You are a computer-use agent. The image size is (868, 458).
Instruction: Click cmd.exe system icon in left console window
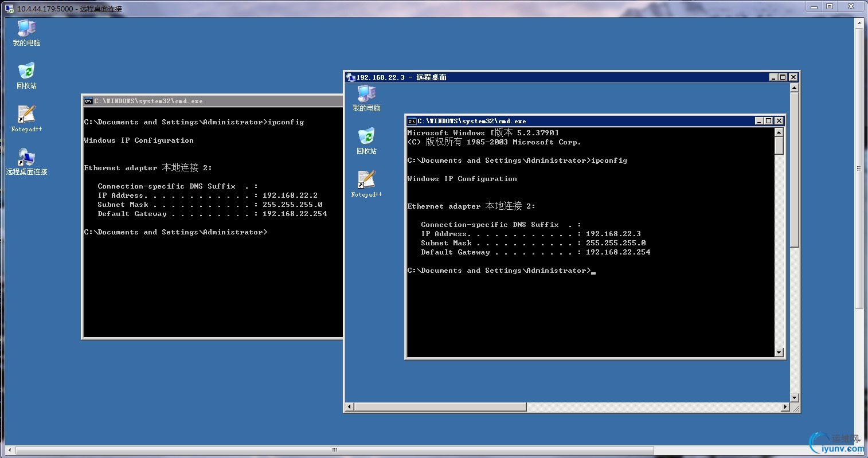point(88,101)
